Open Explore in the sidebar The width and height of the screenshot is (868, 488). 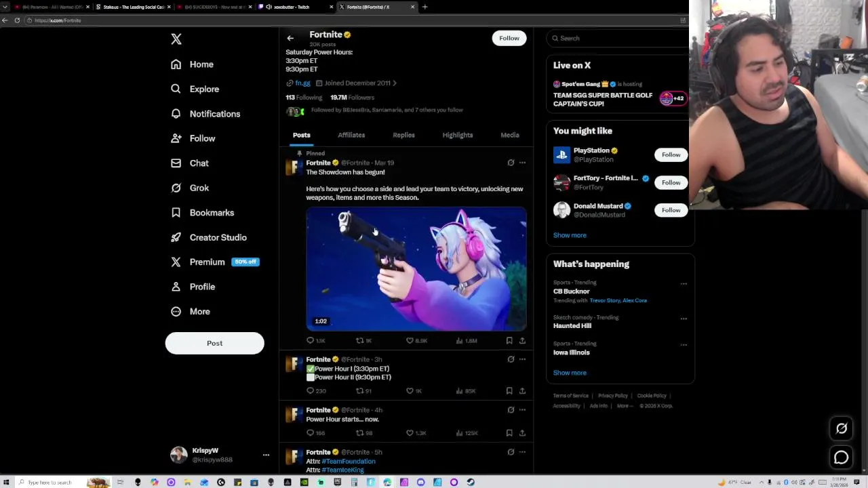coord(195,89)
